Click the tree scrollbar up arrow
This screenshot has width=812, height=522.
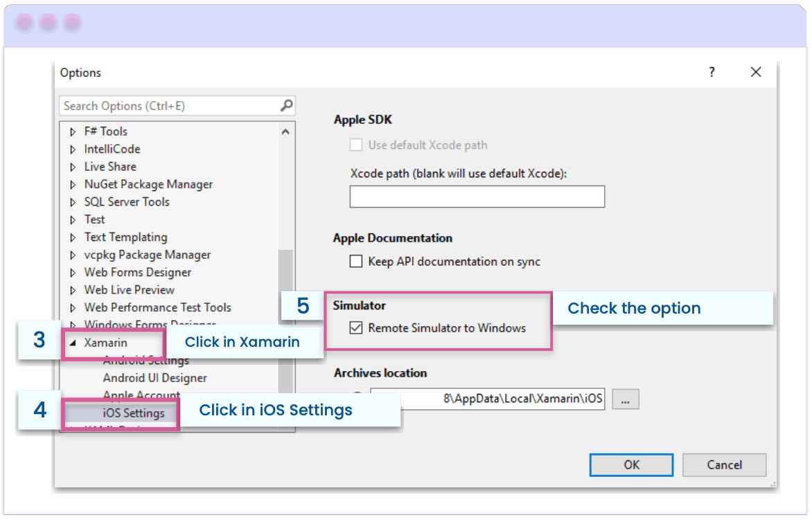point(285,132)
